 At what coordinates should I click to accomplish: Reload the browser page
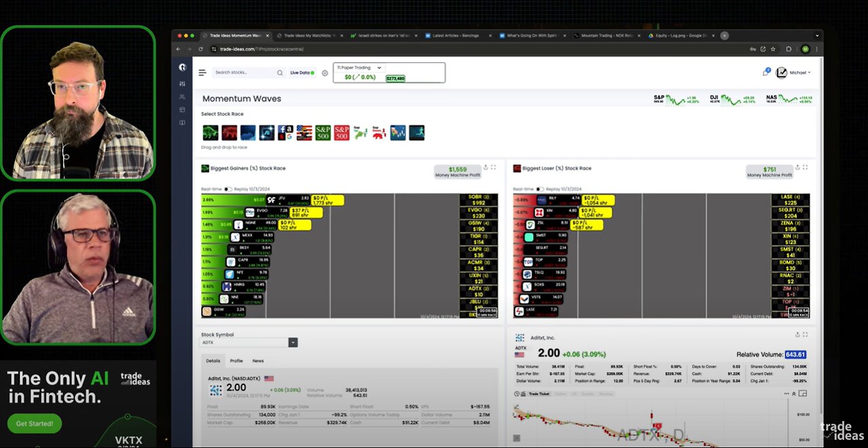pos(201,49)
